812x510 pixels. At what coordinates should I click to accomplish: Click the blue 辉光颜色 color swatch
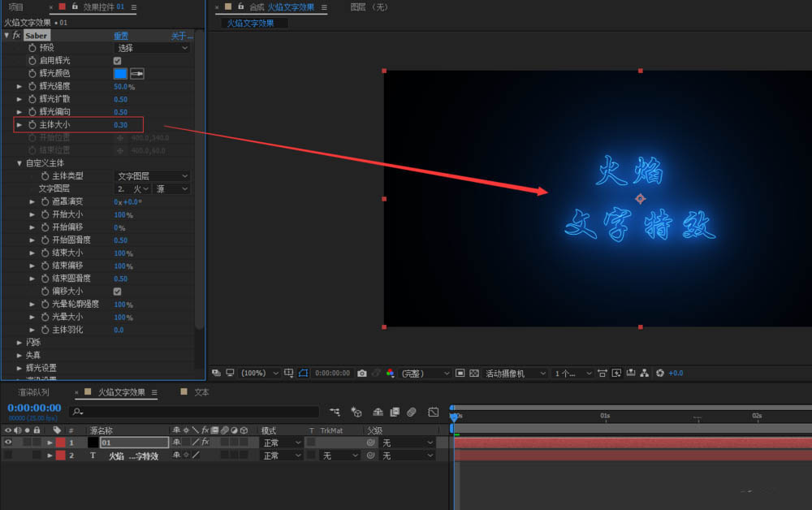click(120, 74)
